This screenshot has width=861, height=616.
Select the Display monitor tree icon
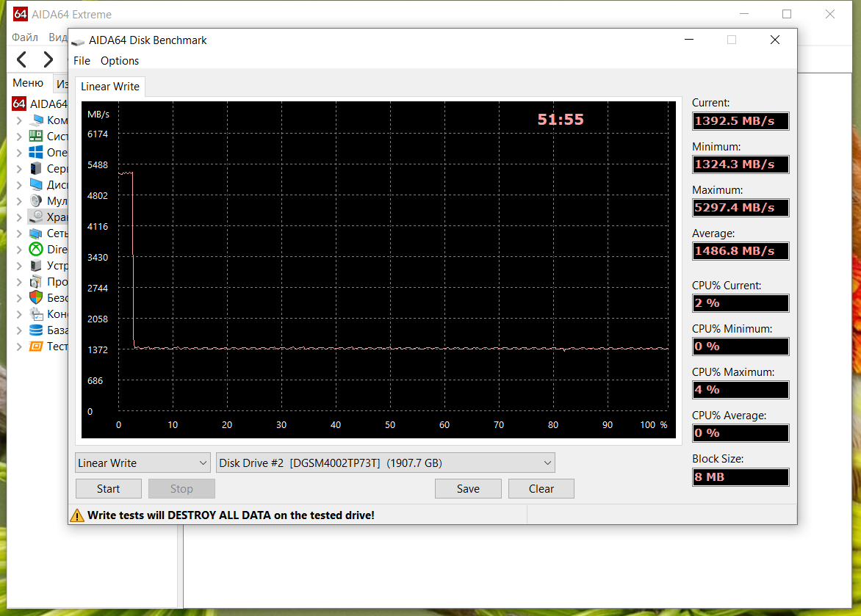tap(36, 184)
